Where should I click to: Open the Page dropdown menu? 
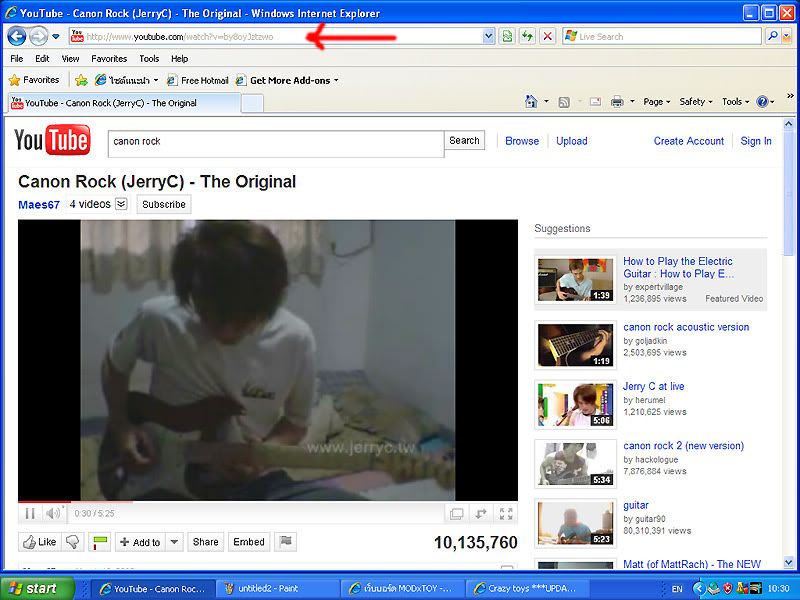coord(657,102)
